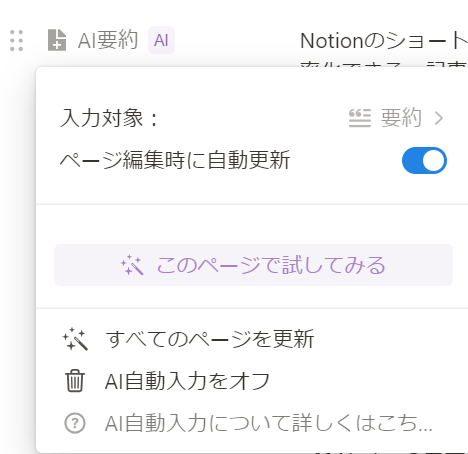Screen dimensions: 468x454
Task: Click the six-dot drag handle beside AI要約
Action: [x=16, y=41]
